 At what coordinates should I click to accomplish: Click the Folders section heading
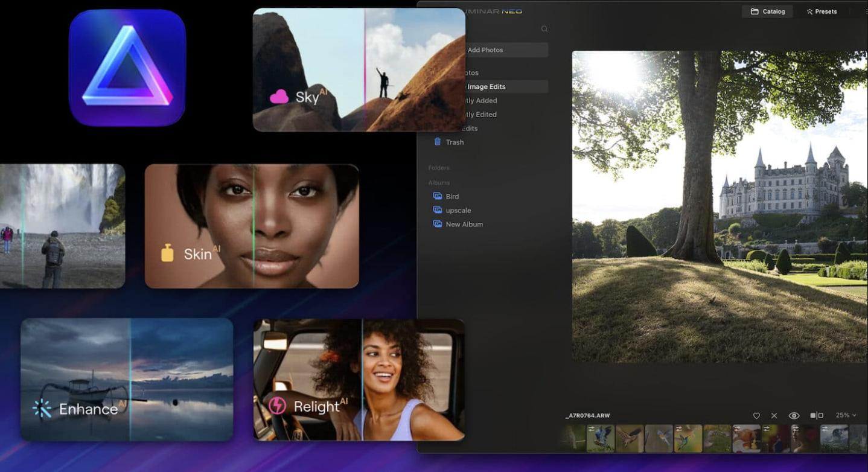pyautogui.click(x=439, y=168)
